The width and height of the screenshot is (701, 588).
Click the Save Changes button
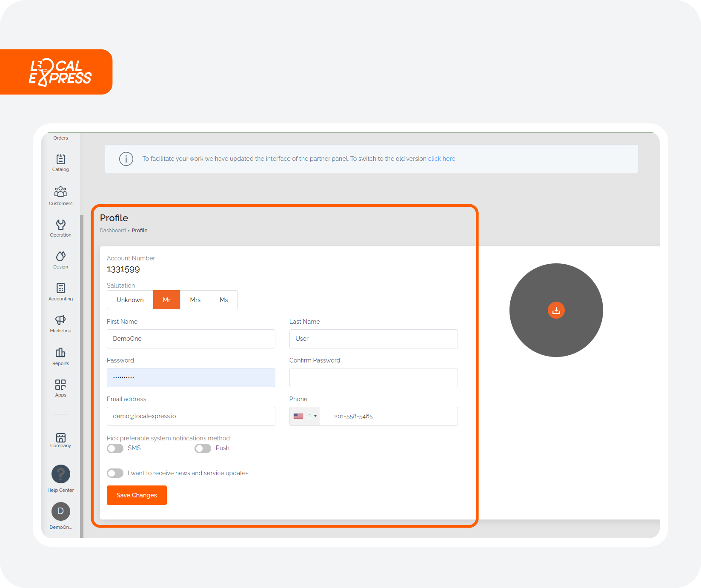[137, 495]
